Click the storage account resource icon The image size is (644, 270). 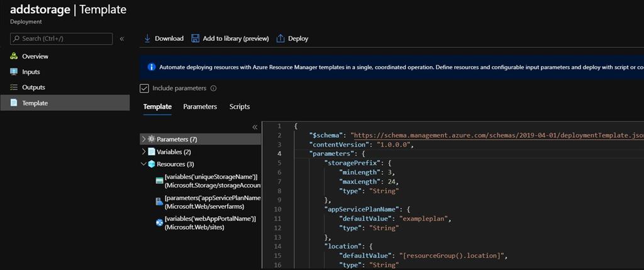pyautogui.click(x=159, y=181)
